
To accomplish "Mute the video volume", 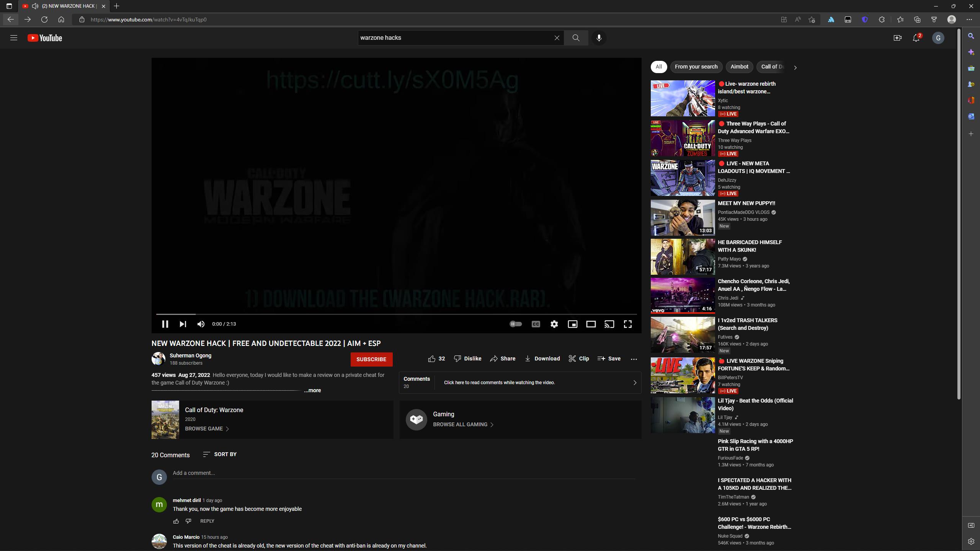I will click(201, 324).
